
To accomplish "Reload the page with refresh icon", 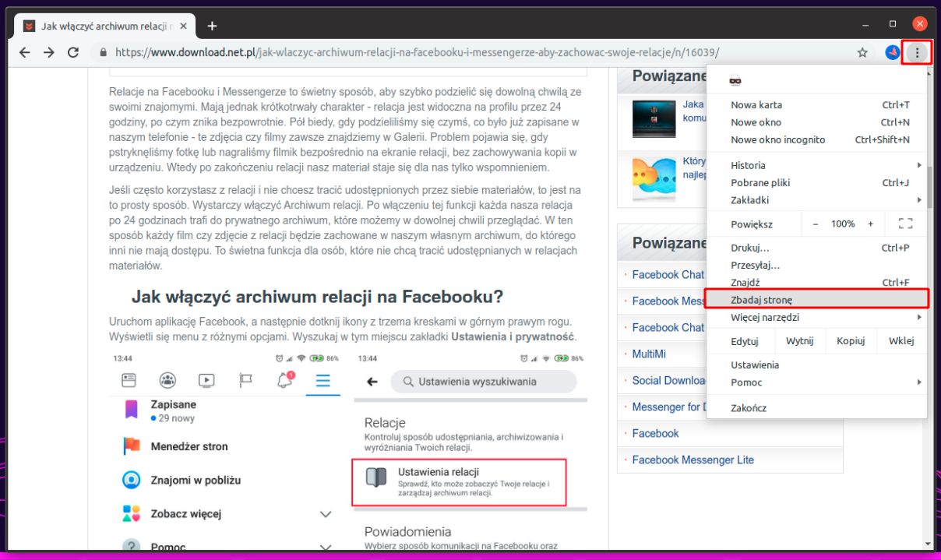I will click(x=73, y=53).
